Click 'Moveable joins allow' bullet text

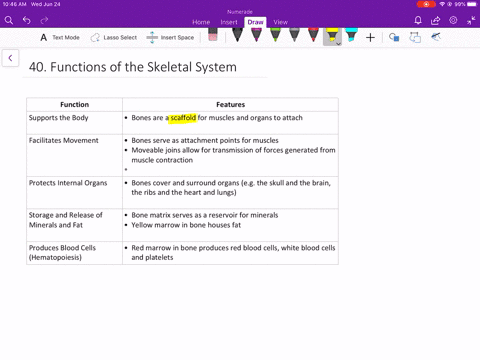click(233, 155)
